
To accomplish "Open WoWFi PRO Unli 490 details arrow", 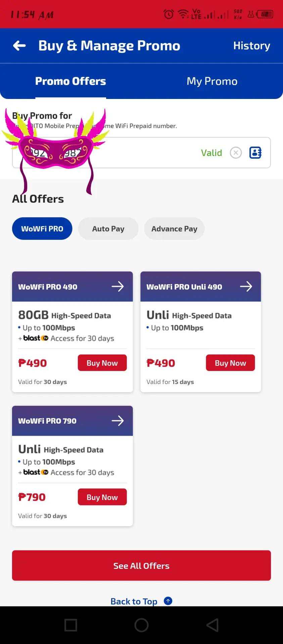I will [x=246, y=286].
